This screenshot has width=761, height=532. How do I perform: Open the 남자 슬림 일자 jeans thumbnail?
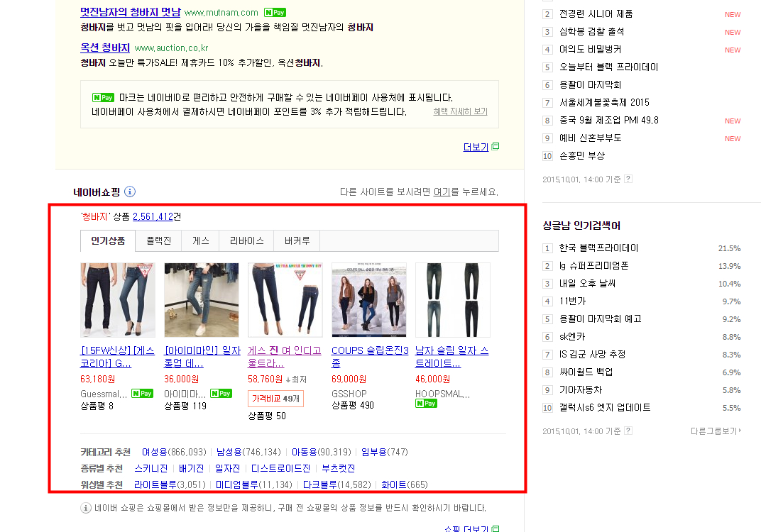[x=453, y=300]
